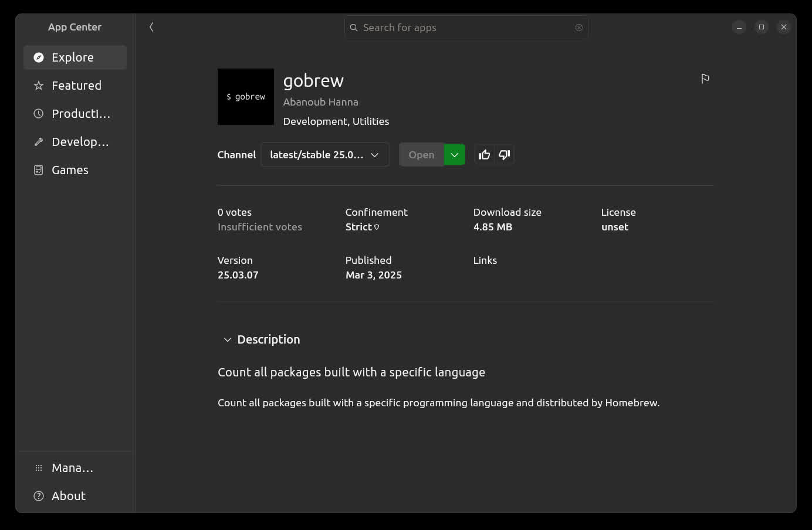The height and width of the screenshot is (530, 812).
Task: Click the Strict confinement shield icon
Action: [x=377, y=227]
